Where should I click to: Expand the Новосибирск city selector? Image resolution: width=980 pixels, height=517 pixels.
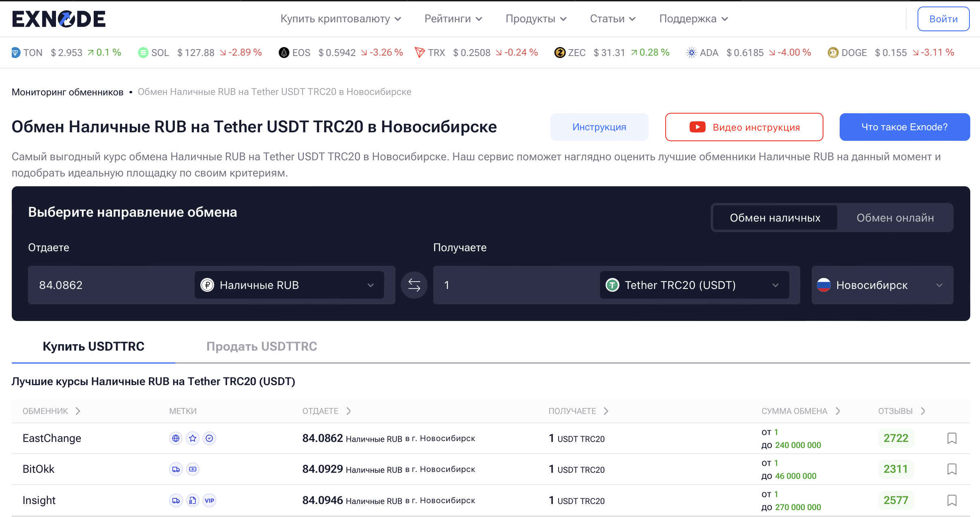click(882, 285)
